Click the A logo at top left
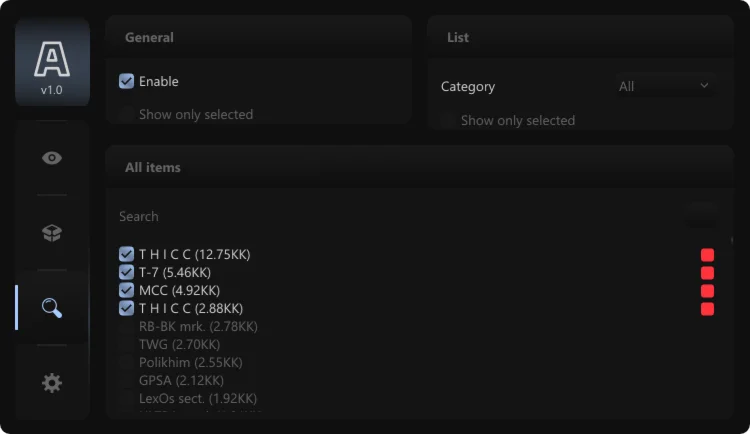The image size is (750, 434). coord(52,60)
